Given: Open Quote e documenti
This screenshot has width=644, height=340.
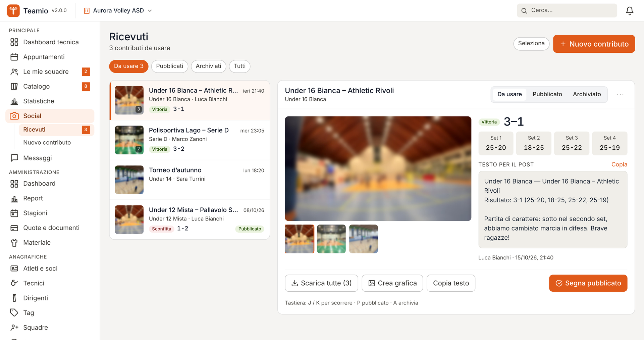Looking at the screenshot, I should click(x=50, y=228).
